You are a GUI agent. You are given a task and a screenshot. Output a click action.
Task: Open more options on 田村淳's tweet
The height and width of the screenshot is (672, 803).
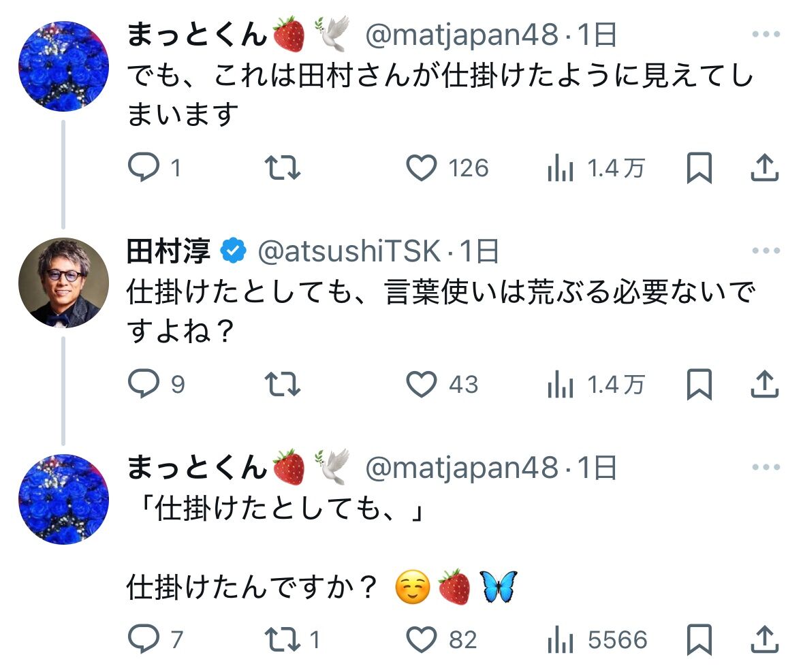click(x=766, y=251)
